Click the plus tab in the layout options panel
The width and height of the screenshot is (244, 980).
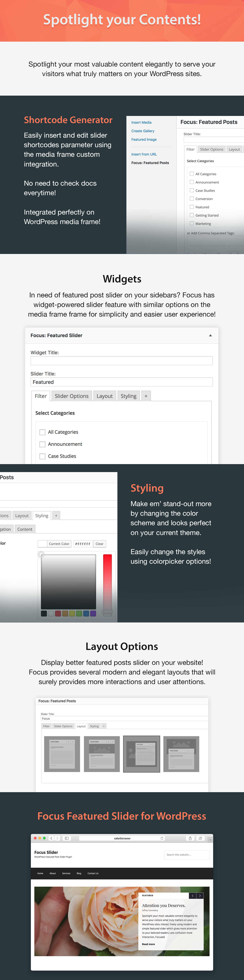pyautogui.click(x=103, y=726)
